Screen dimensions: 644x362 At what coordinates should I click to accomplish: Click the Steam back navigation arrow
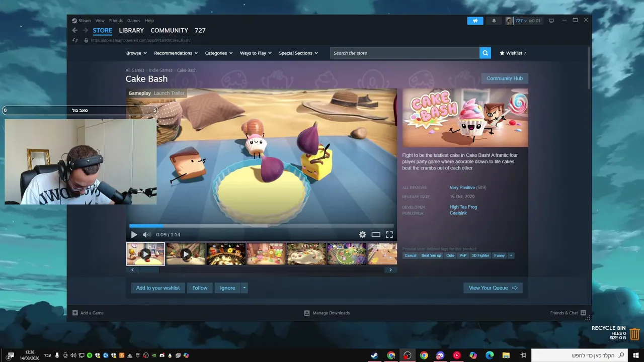coord(75,30)
